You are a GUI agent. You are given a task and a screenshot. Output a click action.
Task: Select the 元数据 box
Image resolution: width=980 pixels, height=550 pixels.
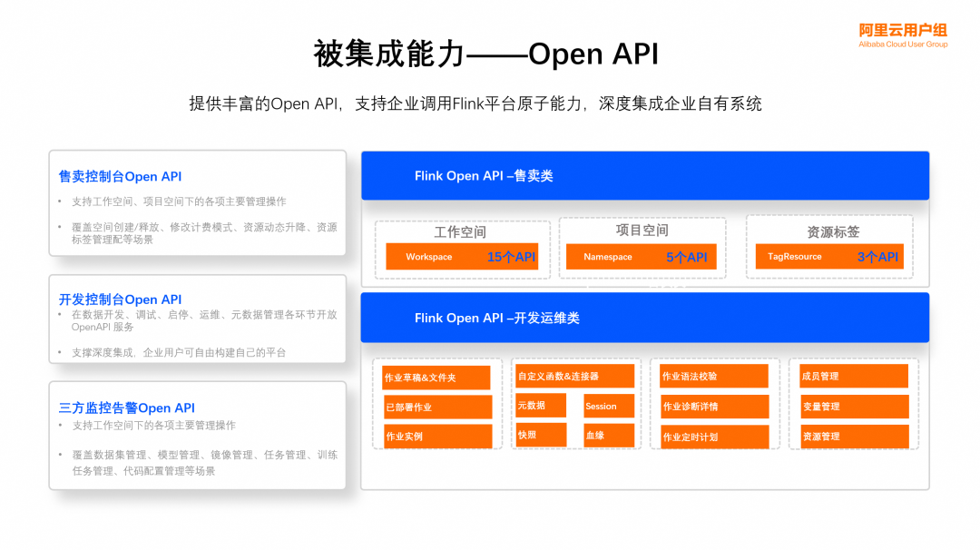(541, 406)
